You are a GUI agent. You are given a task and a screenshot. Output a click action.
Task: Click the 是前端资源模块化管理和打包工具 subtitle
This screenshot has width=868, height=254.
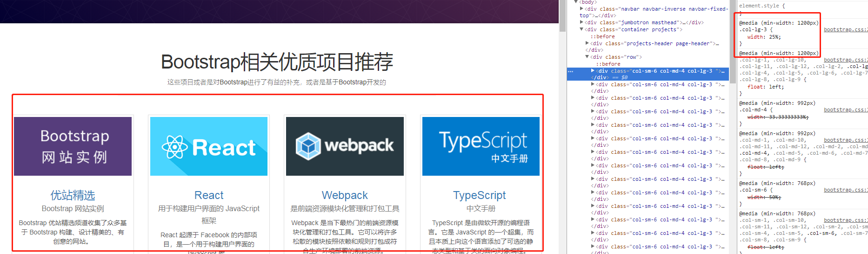pyautogui.click(x=345, y=209)
